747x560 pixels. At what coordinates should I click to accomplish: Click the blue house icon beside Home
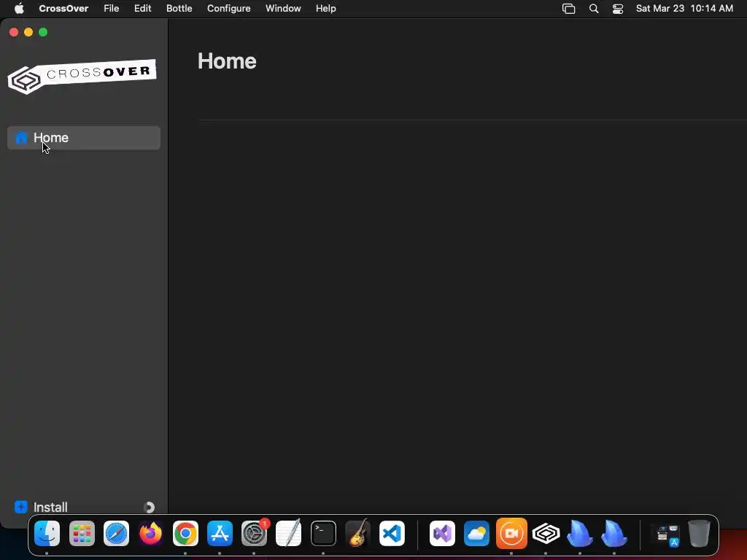click(21, 138)
